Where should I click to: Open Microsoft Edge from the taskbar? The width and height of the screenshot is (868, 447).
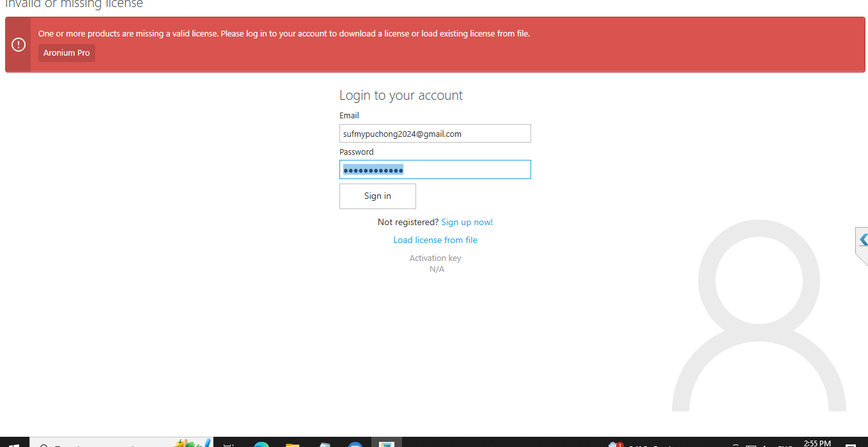[x=261, y=444]
